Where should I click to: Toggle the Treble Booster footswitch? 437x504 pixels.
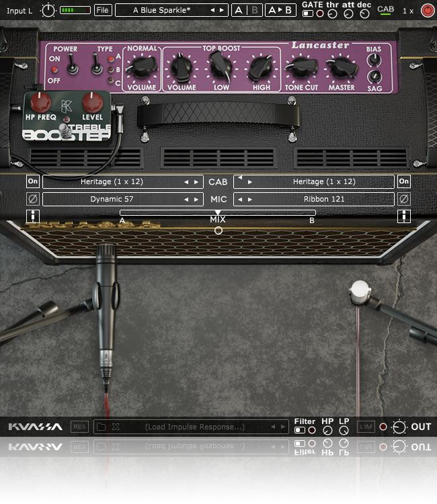(66, 130)
